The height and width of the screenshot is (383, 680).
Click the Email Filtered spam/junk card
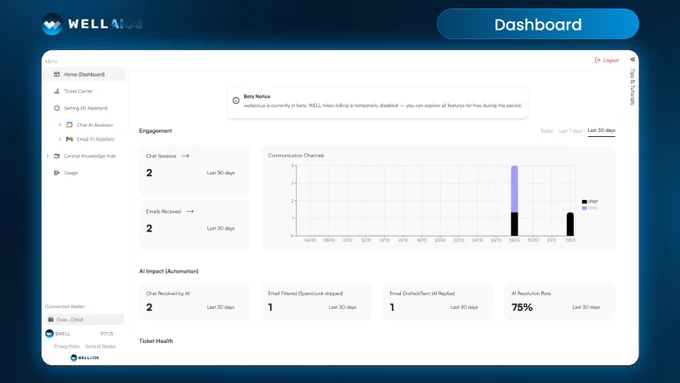coord(316,302)
